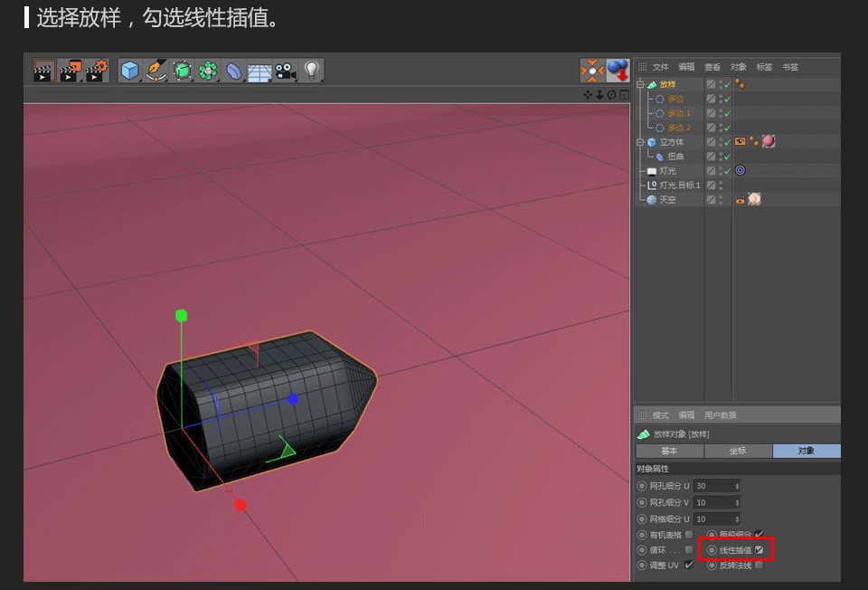This screenshot has width=868, height=590.
Task: Select the Cube primitive icon in the toolbar
Action: [x=128, y=71]
